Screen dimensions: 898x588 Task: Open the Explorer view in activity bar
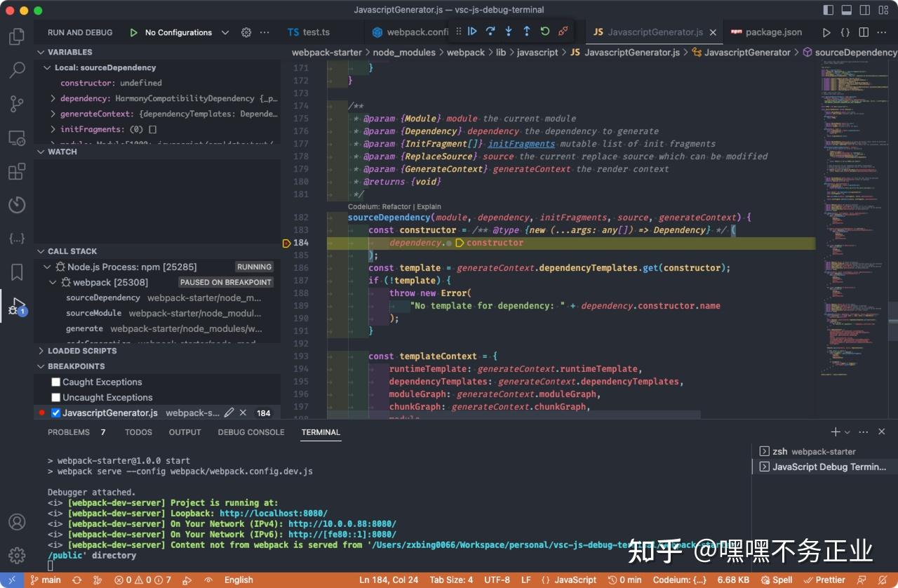[x=17, y=36]
